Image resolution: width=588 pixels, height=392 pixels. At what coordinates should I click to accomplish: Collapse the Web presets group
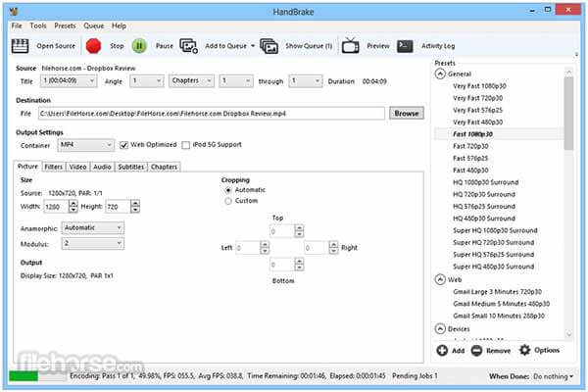coord(440,280)
